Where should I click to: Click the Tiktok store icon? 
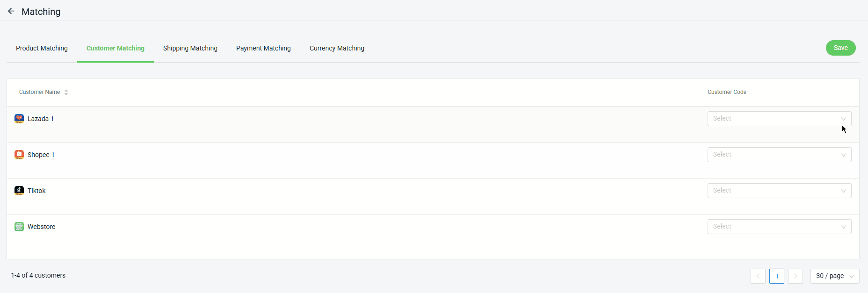(x=19, y=191)
